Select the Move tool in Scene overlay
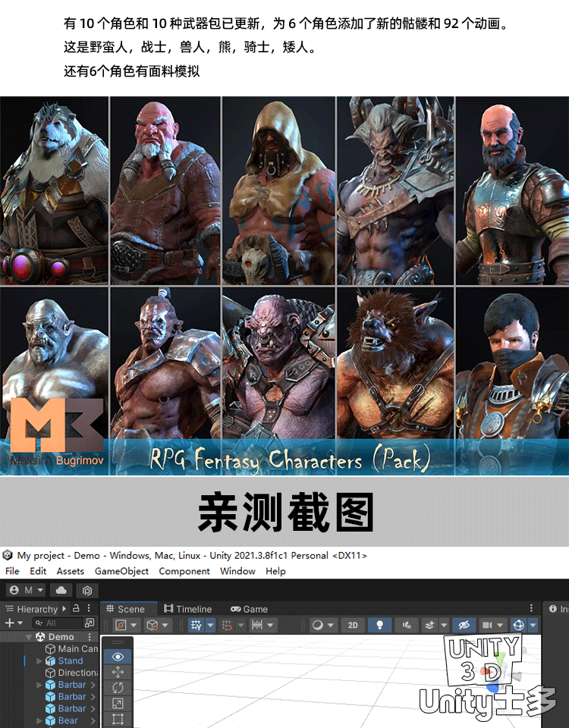This screenshot has width=569, height=728. click(x=118, y=672)
